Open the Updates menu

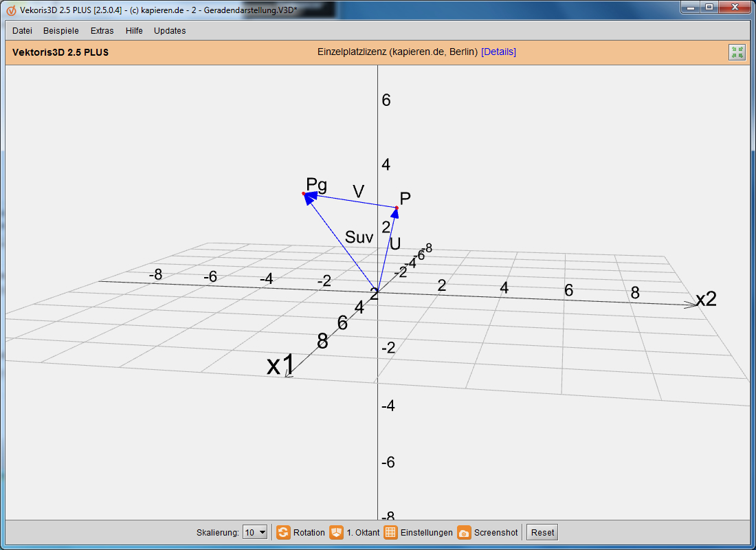click(x=170, y=30)
